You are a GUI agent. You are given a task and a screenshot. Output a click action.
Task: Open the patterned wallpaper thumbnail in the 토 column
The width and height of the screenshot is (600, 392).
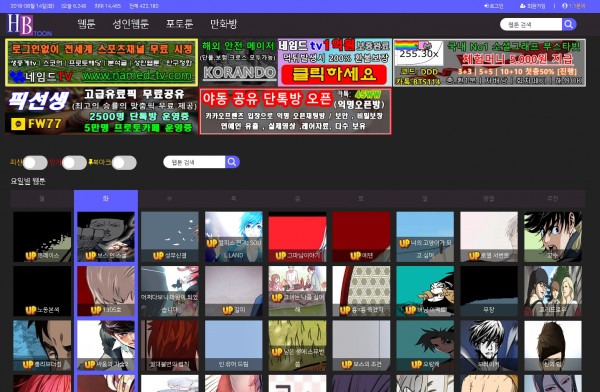[x=362, y=291]
